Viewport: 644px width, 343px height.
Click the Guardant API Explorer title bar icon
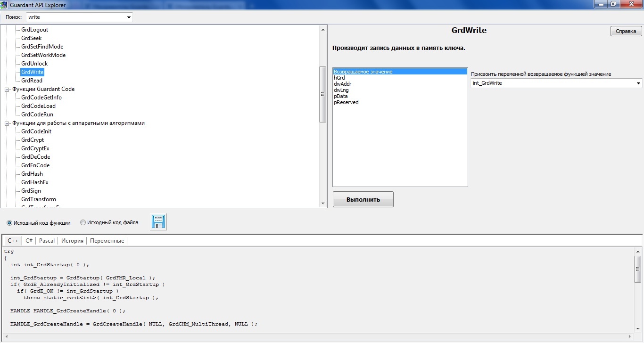coord(4,5)
